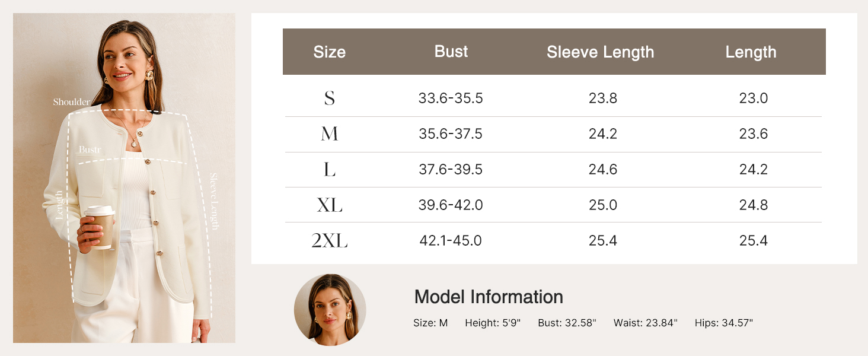Click the Sleeve Length column header in the table
This screenshot has height=356, width=868.
click(x=600, y=52)
